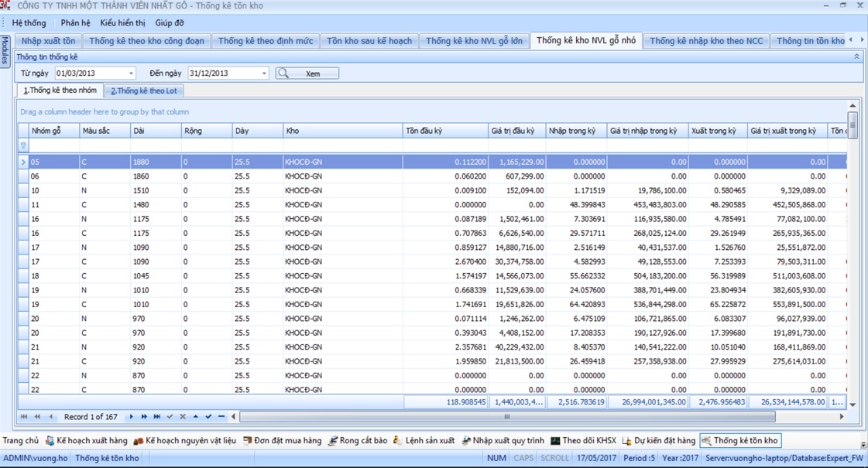Image resolution: width=868 pixels, height=468 pixels.
Task: Open Kế hoạch xuất hàng module
Action: (x=86, y=440)
